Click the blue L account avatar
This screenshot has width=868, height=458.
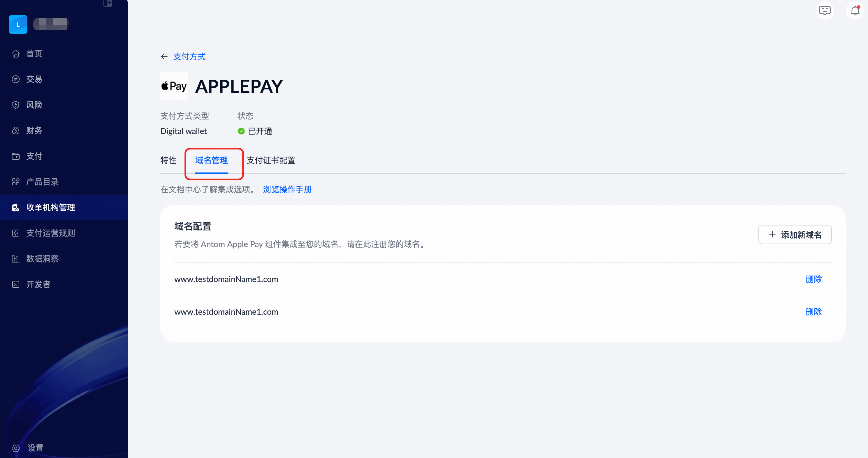click(x=18, y=24)
